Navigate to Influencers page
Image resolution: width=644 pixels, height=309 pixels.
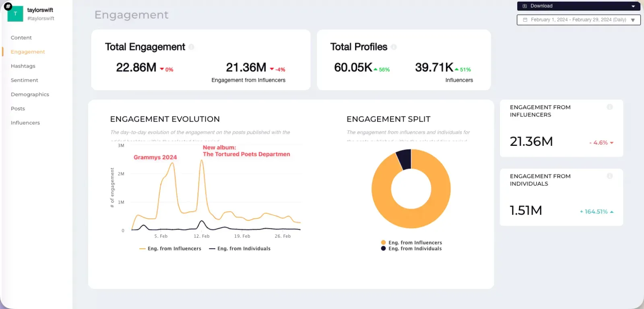[x=25, y=123]
